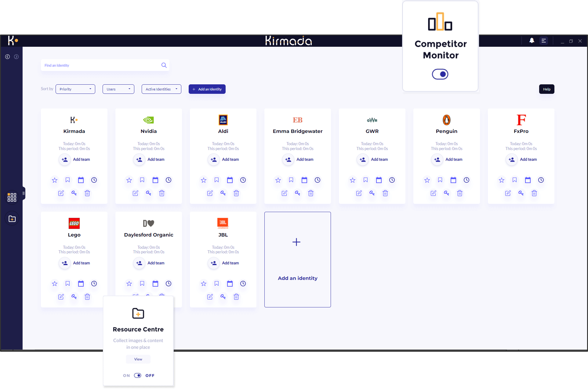Open the clock timer for Penguin

(466, 180)
